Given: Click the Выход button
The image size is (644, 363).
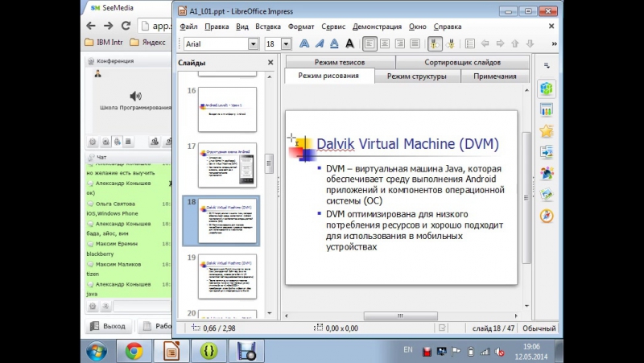Looking at the screenshot, I should pyautogui.click(x=107, y=326).
